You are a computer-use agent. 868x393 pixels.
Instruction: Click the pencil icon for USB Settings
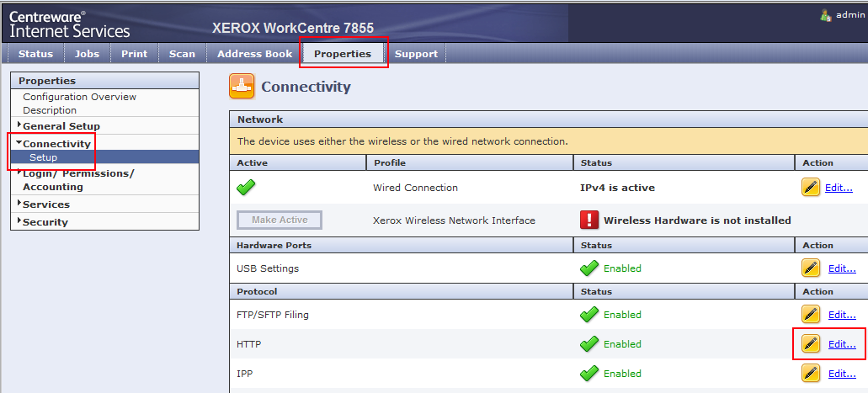pyautogui.click(x=811, y=268)
